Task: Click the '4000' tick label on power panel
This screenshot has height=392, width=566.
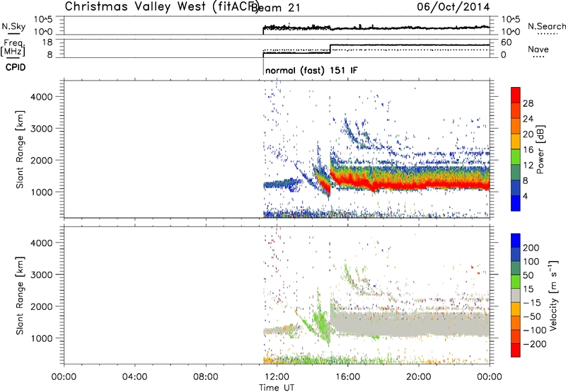Action: (41, 97)
